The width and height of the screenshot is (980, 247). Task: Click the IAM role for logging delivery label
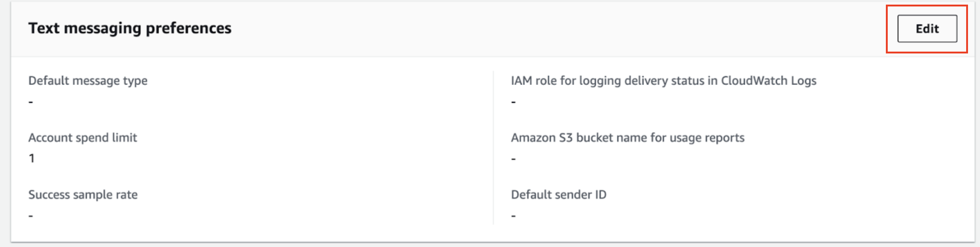(663, 81)
